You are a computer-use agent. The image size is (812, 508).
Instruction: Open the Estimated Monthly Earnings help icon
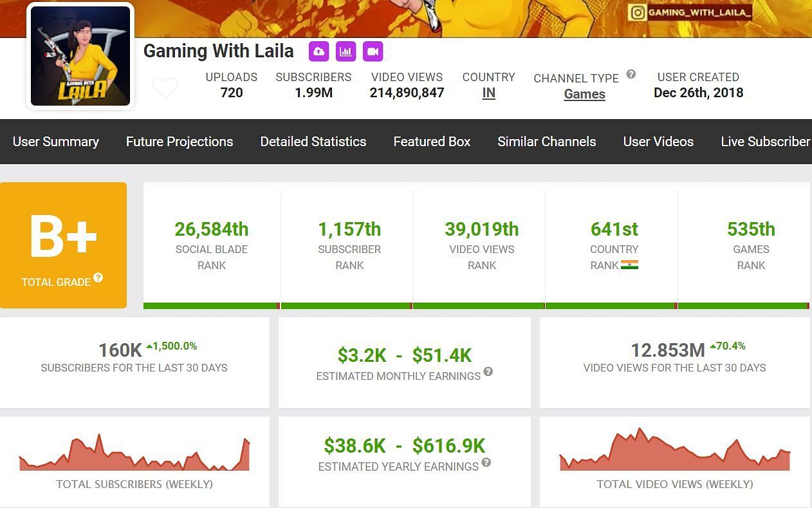click(x=488, y=372)
